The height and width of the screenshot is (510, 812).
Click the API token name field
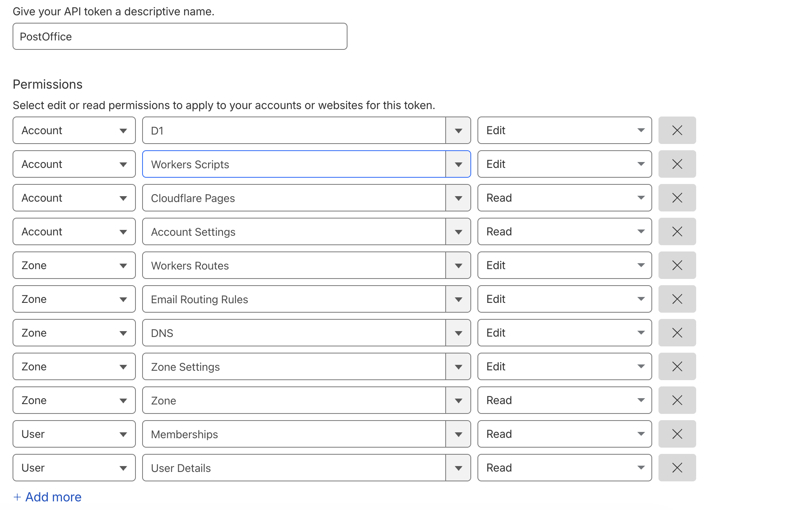pos(180,36)
